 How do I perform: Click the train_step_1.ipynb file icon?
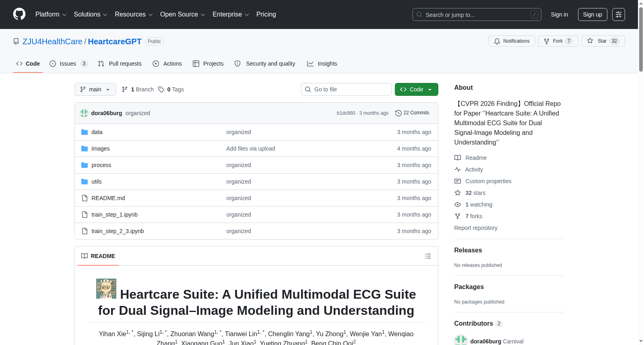(85, 215)
